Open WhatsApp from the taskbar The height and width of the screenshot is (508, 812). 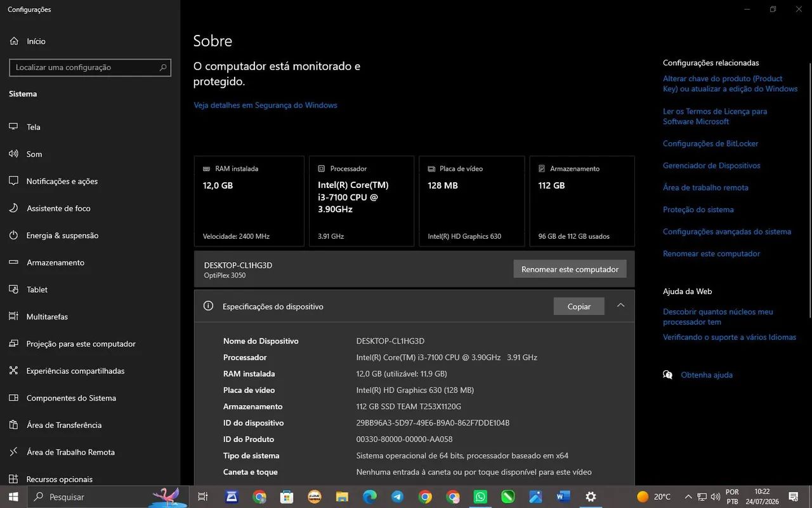click(480, 497)
